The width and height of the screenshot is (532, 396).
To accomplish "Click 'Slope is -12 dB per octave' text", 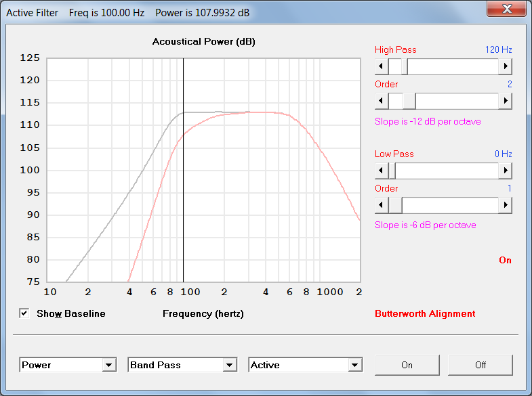I will coord(428,121).
